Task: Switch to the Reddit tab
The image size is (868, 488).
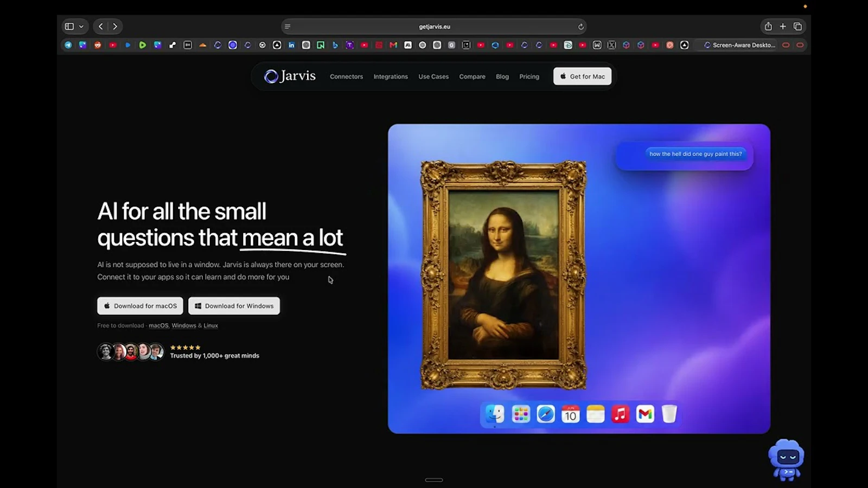Action: point(98,45)
